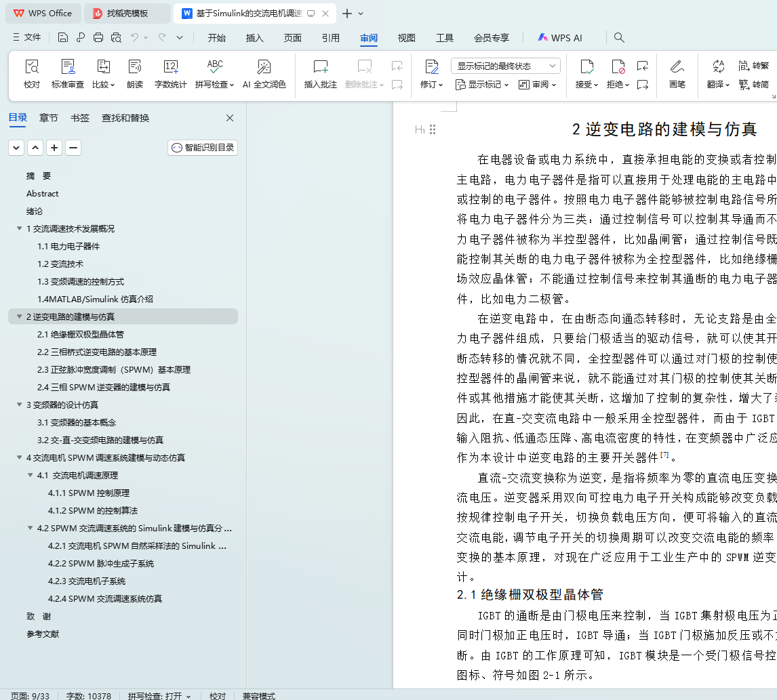Add a new tab with plus button
Screen dimensions: 777x700
tap(347, 14)
